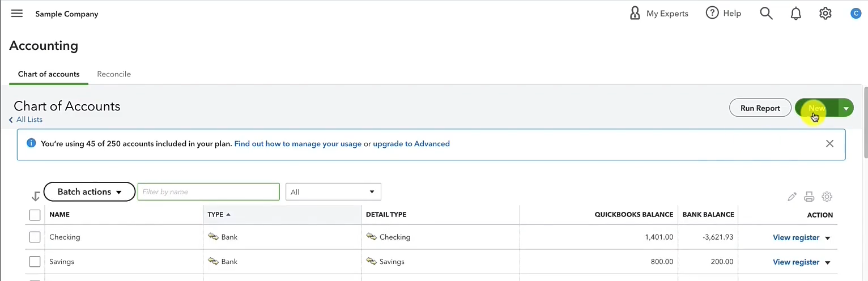
Task: Open the Help menu
Action: tap(724, 14)
